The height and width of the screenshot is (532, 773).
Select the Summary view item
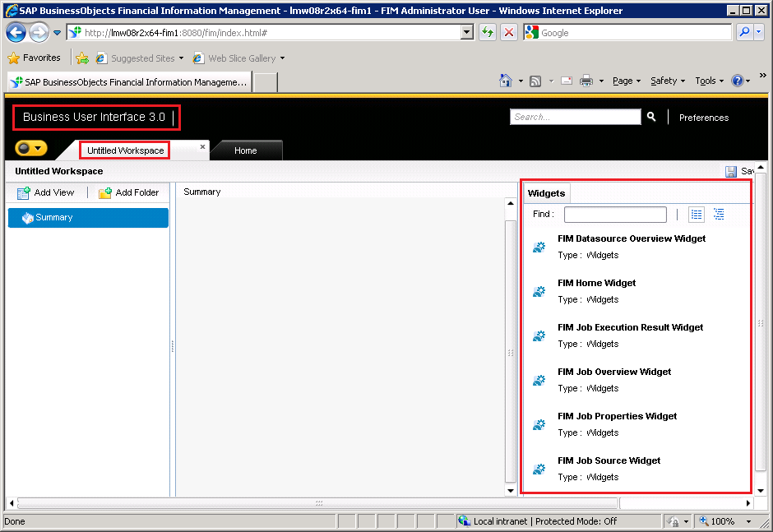[88, 217]
